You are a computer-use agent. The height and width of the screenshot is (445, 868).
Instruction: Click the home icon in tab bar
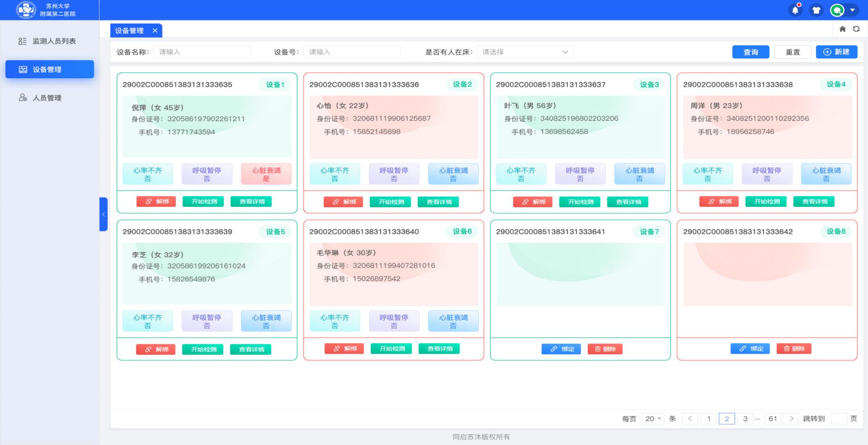tap(842, 29)
